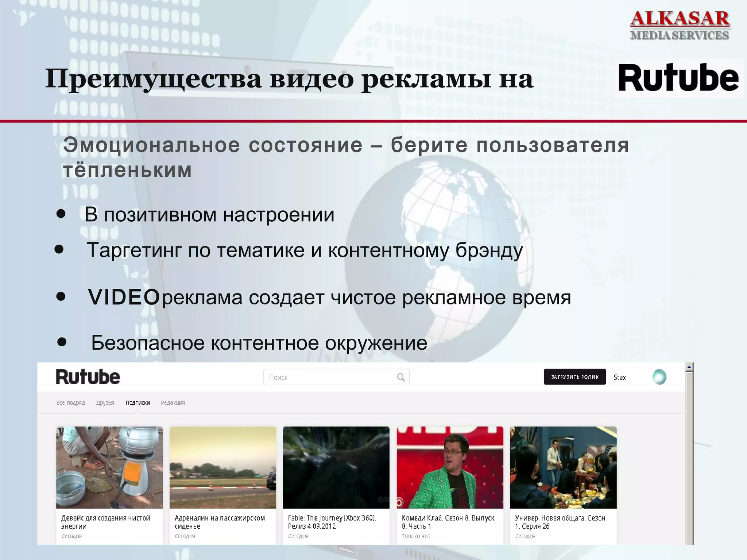Click title Девайс для создания чистой энергии

click(x=105, y=522)
